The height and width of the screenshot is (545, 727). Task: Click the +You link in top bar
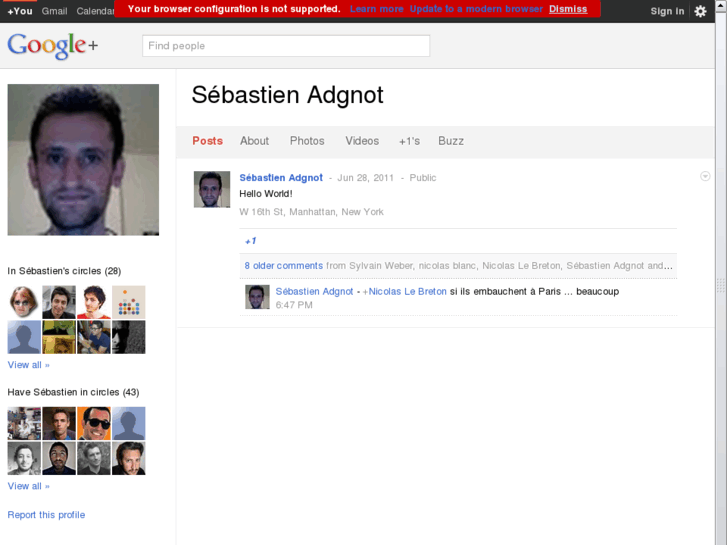click(x=20, y=11)
